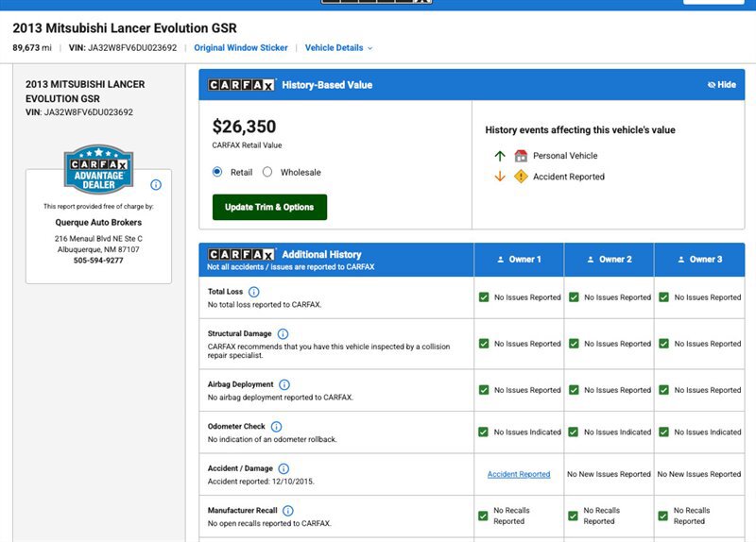Click 'No indication of an odometer rollback.' text
The width and height of the screenshot is (756, 542).
pyautogui.click(x=272, y=439)
